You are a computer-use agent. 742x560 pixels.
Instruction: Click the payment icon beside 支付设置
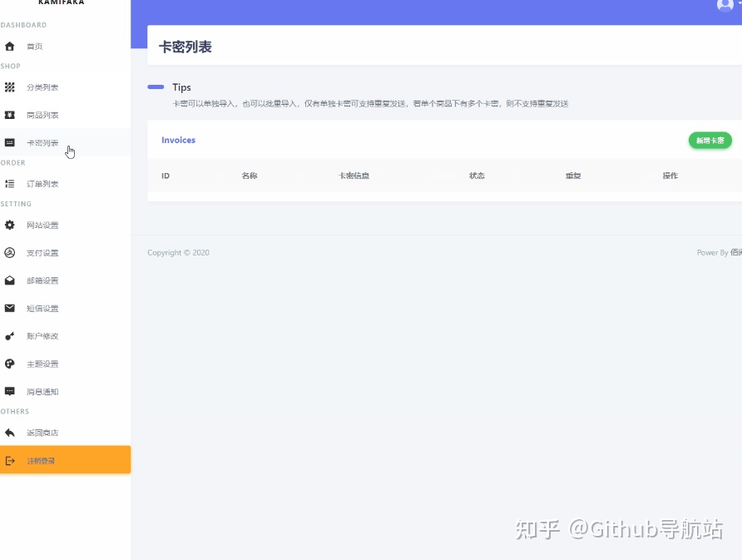(9, 253)
